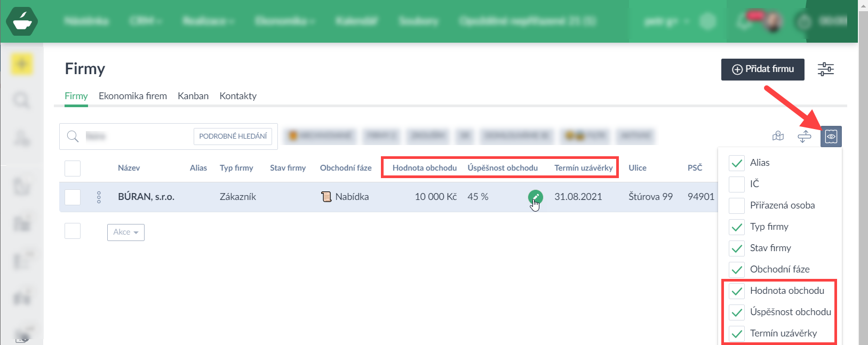Click the magnifier icon in search box

pos(73,137)
